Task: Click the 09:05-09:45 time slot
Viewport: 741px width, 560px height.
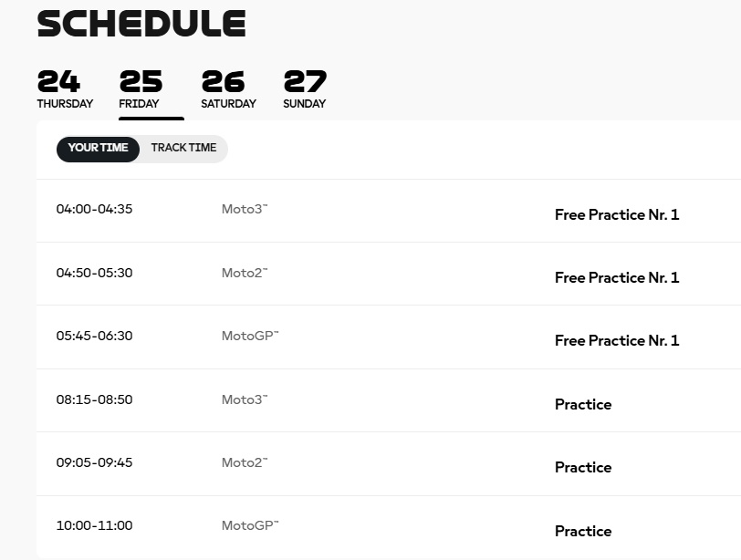Action: pos(94,462)
